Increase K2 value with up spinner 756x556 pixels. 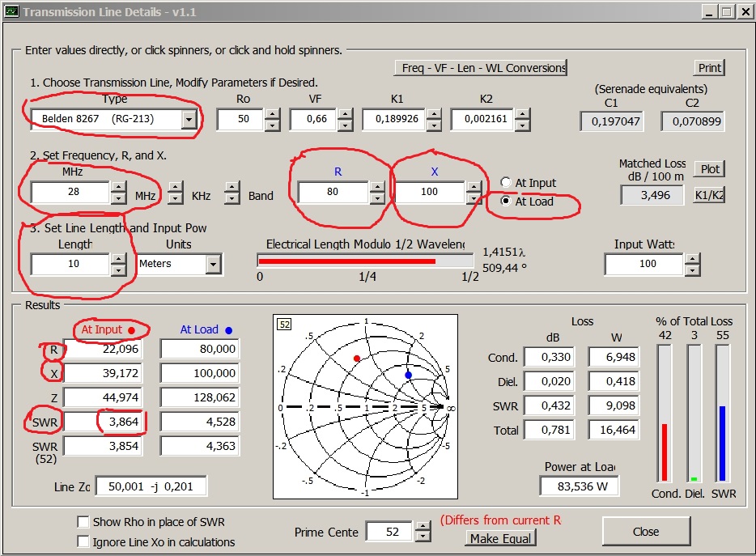click(x=523, y=115)
